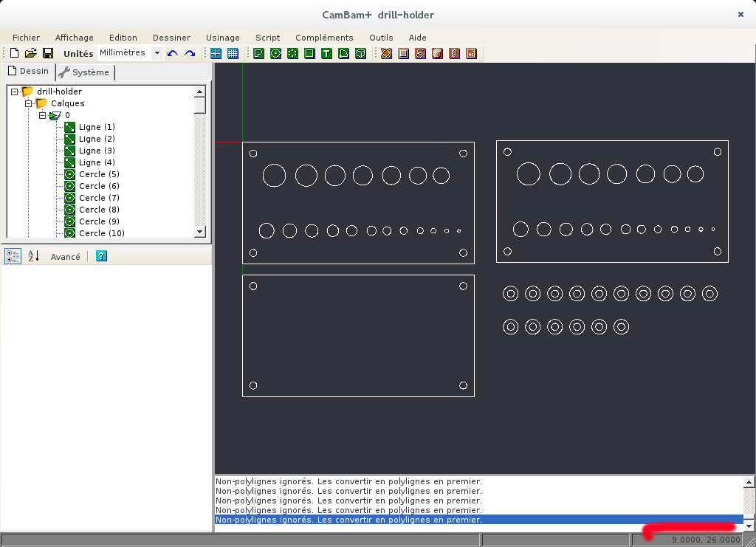The height and width of the screenshot is (547, 756).
Task: Switch to the Système tab
Action: tap(84, 72)
